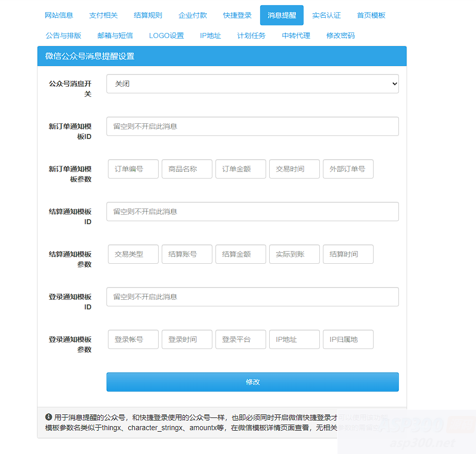Open the 结算规则 tab
Viewport: 476px width, 454px height.
pos(148,15)
